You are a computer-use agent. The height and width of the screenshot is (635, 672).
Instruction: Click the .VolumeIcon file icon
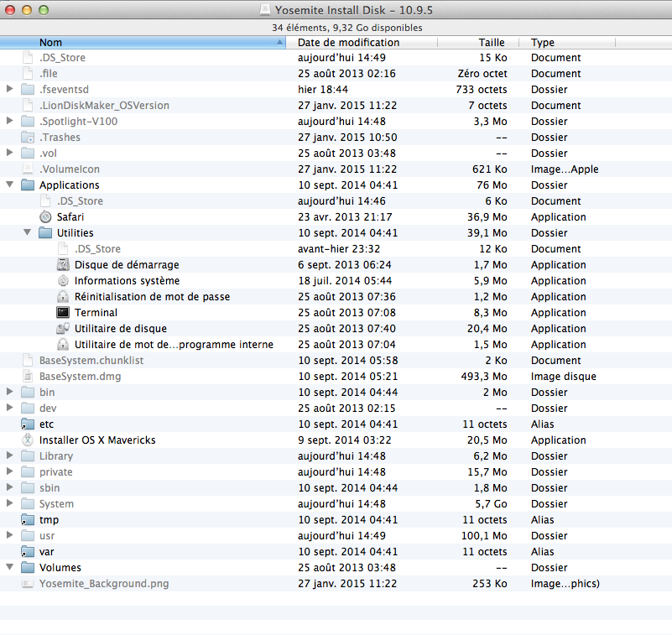tap(28, 169)
